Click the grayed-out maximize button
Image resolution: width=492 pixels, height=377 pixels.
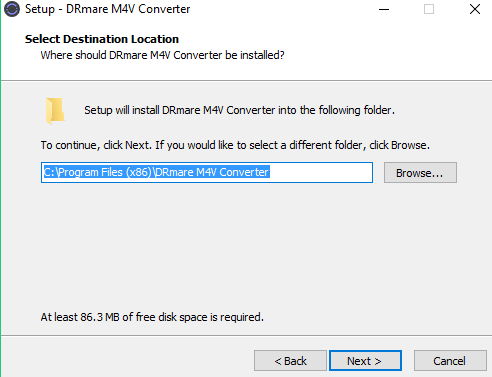point(429,9)
